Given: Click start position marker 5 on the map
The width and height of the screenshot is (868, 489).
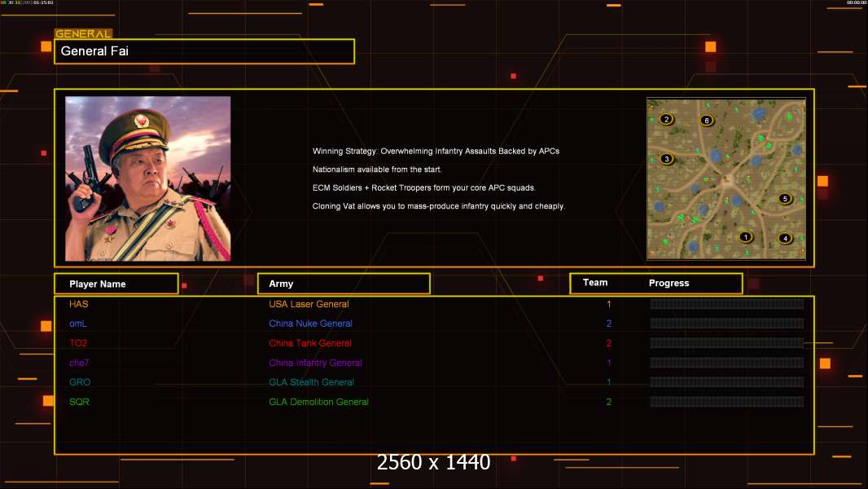Looking at the screenshot, I should point(784,199).
